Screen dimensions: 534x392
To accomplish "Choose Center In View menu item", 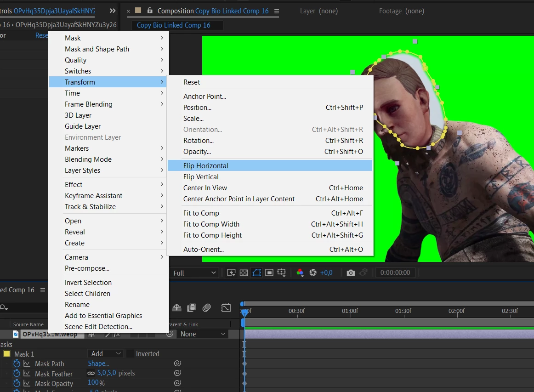I will coord(270,187).
